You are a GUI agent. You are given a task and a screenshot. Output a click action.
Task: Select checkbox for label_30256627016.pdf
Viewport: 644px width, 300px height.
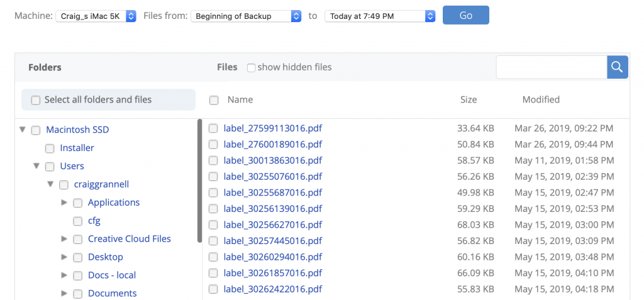pos(213,225)
